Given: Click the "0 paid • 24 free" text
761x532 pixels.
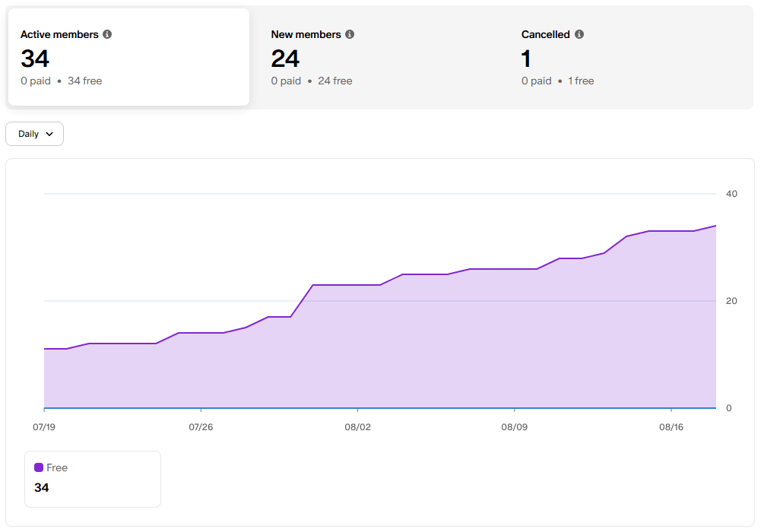Looking at the screenshot, I should click(x=312, y=81).
